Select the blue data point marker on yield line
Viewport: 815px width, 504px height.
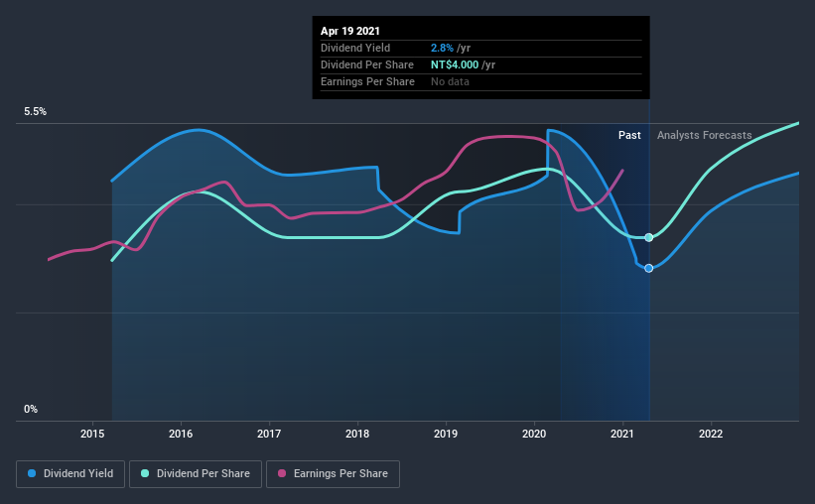pos(648,268)
